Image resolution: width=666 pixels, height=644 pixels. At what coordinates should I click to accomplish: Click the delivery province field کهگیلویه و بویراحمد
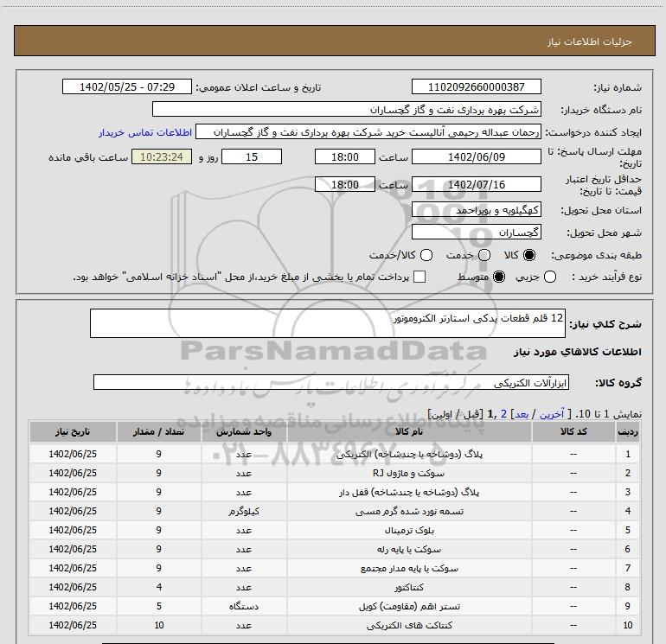[x=476, y=210]
